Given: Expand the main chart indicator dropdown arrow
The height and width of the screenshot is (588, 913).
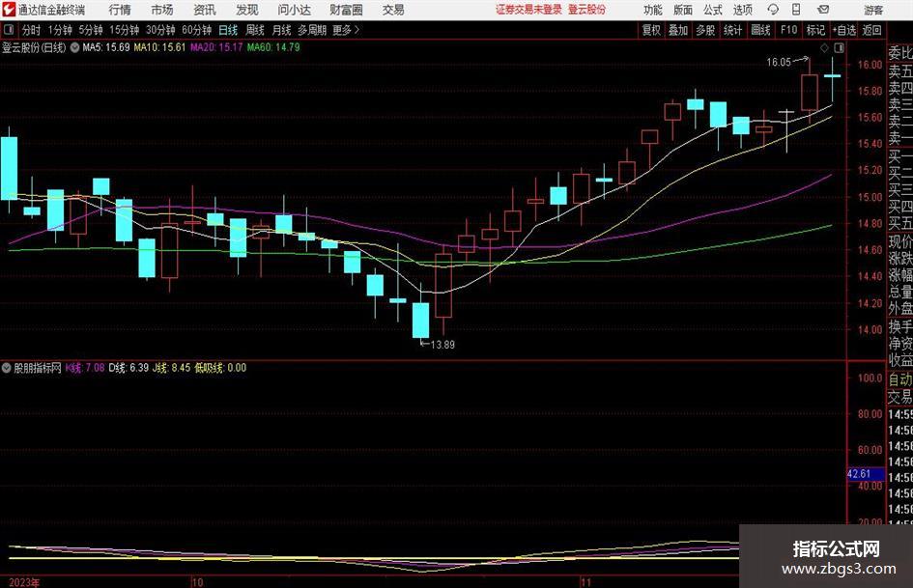Looking at the screenshot, I should point(74,47).
